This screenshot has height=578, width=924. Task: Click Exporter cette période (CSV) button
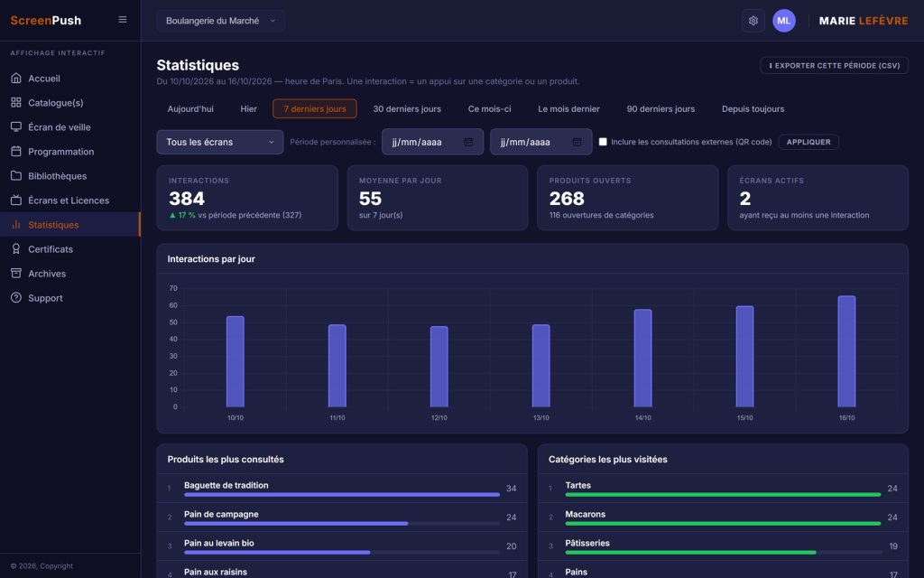pos(834,65)
